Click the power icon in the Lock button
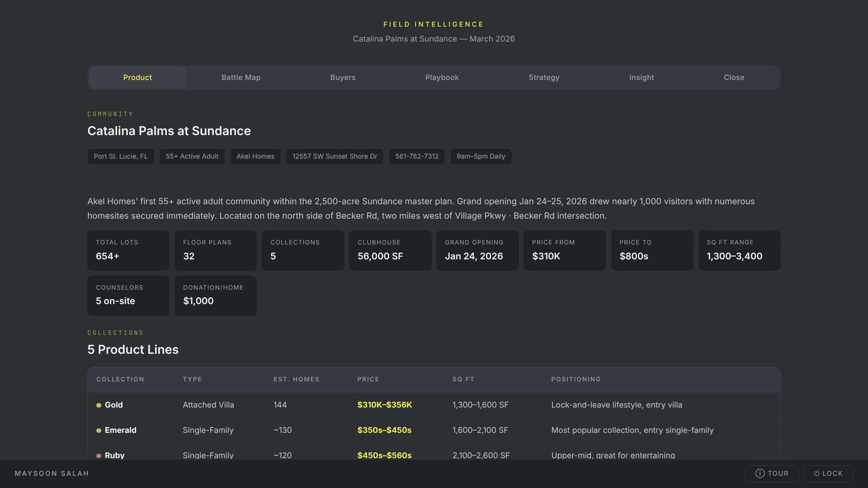The height and width of the screenshot is (488, 868). [816, 474]
